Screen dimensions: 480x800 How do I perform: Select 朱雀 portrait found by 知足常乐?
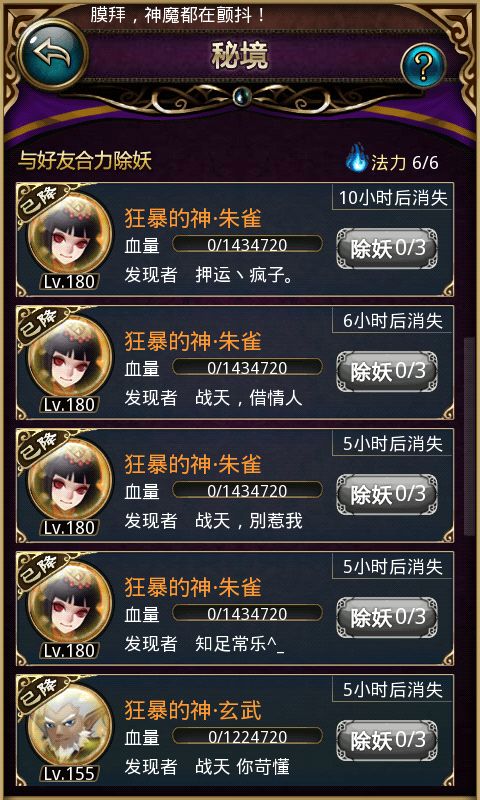tap(70, 604)
